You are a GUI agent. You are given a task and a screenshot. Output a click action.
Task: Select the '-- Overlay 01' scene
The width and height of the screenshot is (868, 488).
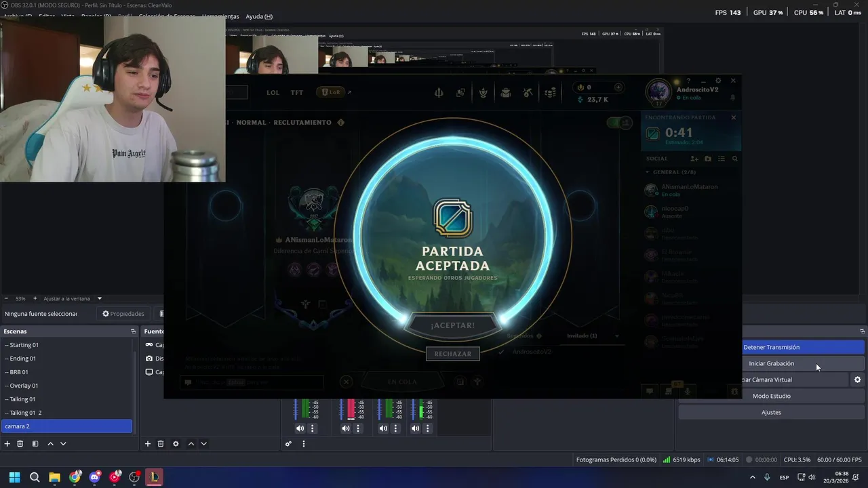67,386
